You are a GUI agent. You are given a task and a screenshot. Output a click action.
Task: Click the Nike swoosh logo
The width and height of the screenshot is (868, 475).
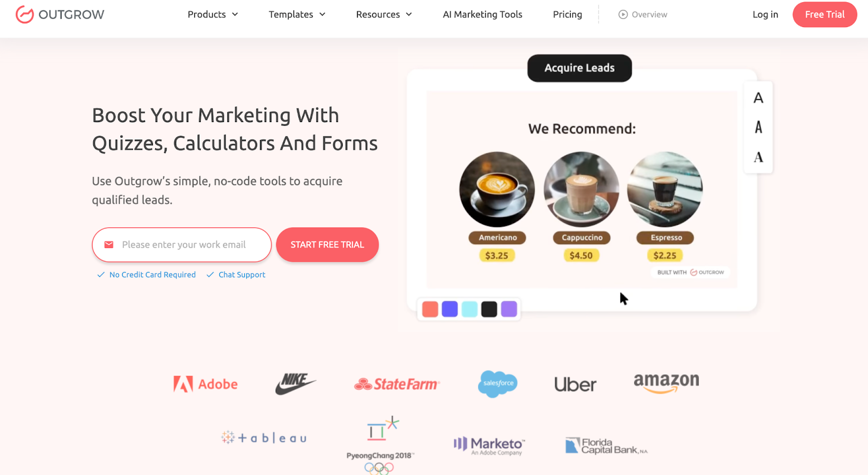[x=295, y=384]
